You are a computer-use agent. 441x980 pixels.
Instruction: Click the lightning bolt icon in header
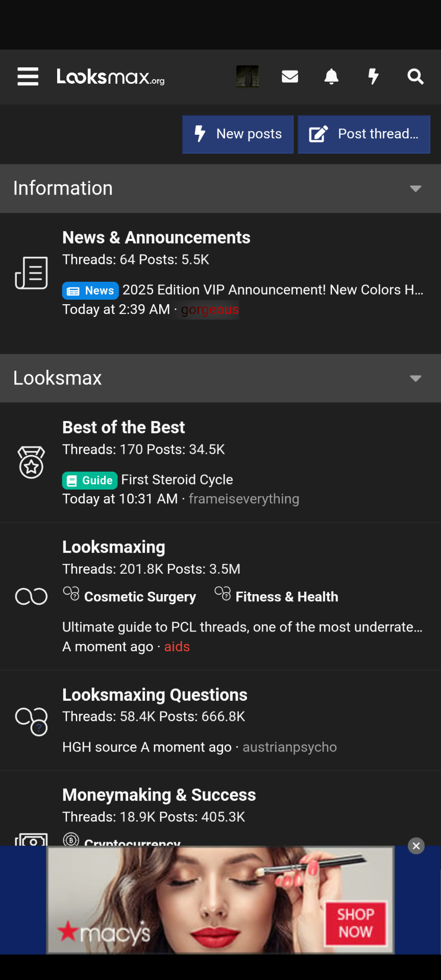(x=374, y=77)
